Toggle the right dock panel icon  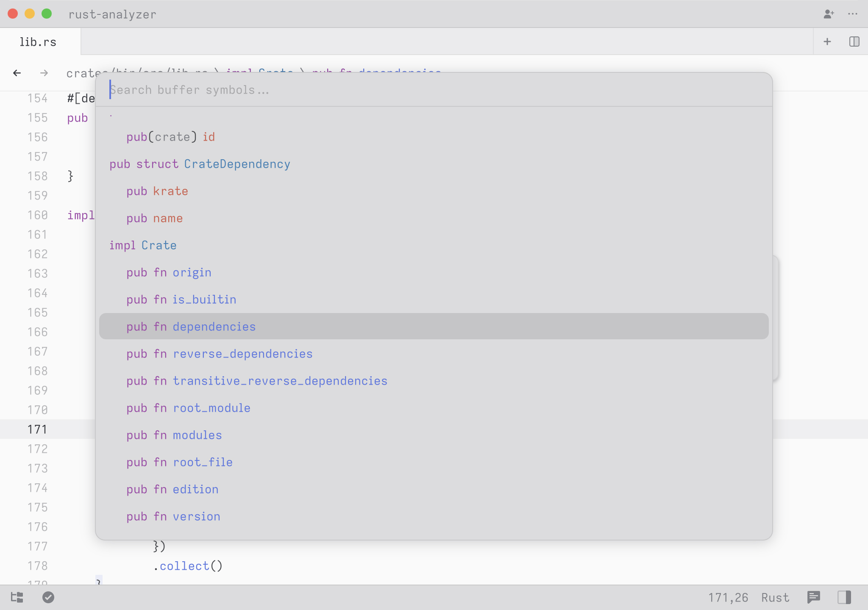(844, 597)
